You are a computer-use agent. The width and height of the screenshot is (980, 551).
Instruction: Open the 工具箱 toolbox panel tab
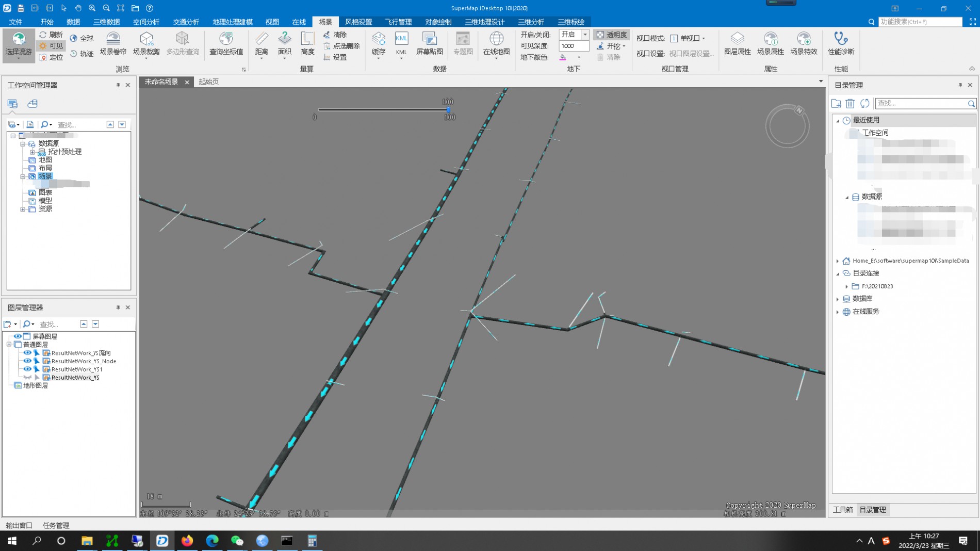tap(843, 510)
